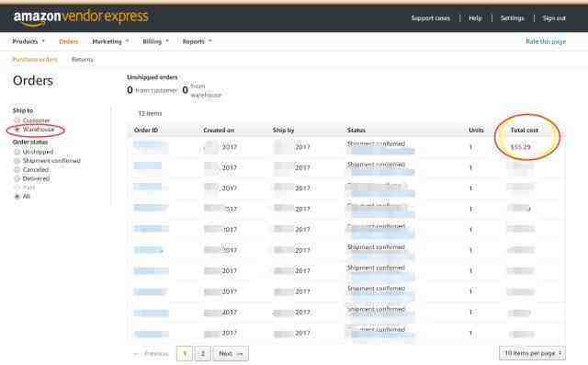Switch to Purchase orders tab

[x=35, y=59]
